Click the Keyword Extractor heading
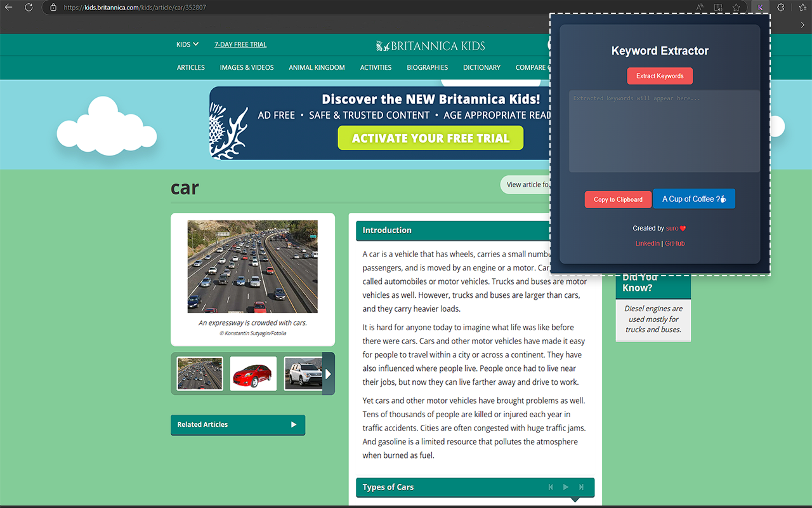The image size is (812, 508). pyautogui.click(x=660, y=51)
